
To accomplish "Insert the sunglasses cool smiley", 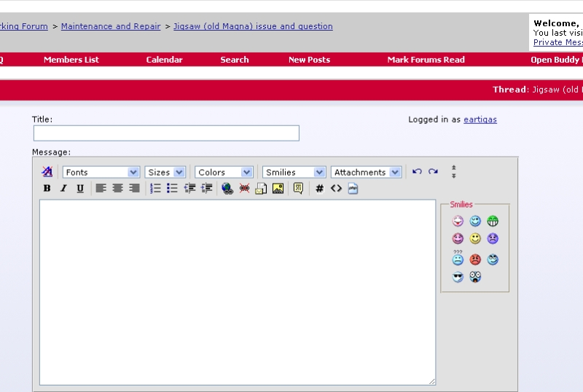I will (x=458, y=277).
